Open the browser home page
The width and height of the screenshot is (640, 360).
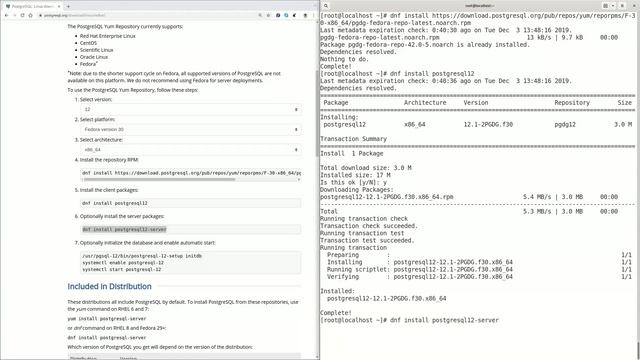pyautogui.click(x=30, y=15)
